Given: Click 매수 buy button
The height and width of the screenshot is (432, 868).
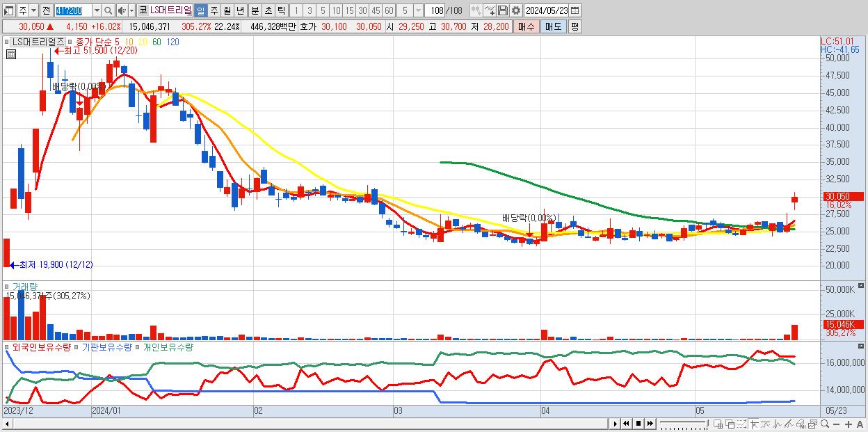Looking at the screenshot, I should pyautogui.click(x=527, y=26).
